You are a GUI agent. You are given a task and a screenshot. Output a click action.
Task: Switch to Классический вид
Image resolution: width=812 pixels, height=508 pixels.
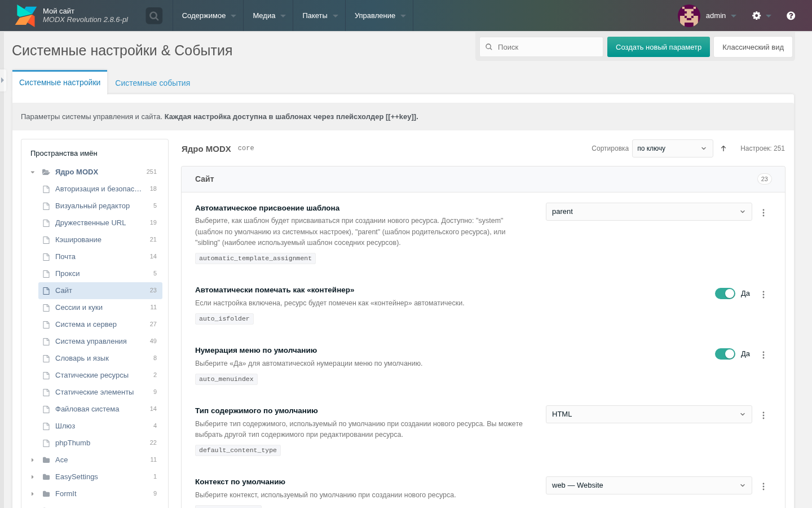pos(753,47)
